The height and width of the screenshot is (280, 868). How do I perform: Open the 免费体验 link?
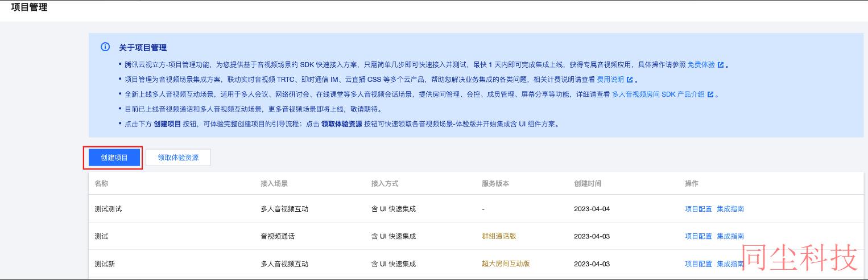click(x=701, y=65)
